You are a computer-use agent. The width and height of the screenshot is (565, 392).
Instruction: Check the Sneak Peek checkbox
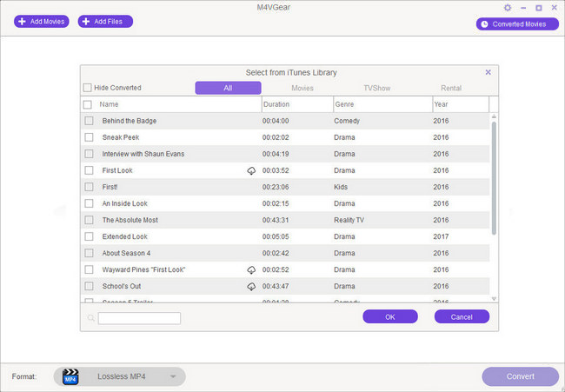point(89,137)
